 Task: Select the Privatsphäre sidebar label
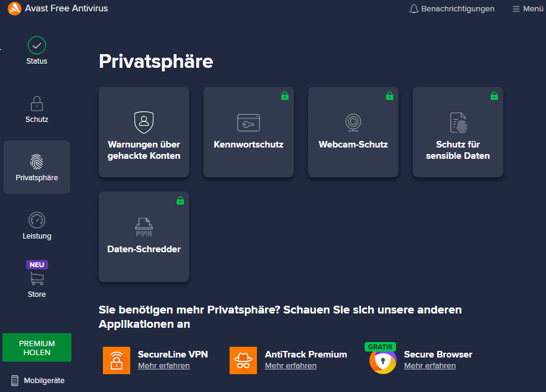coord(36,177)
